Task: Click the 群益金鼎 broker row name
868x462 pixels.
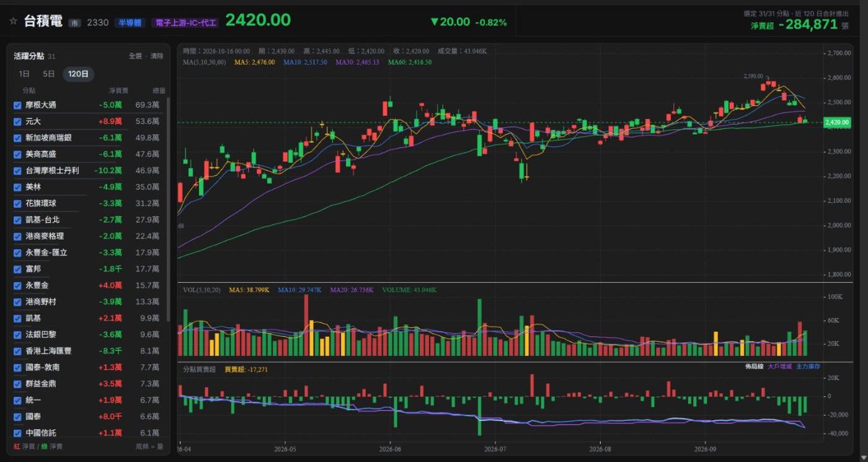Action: tap(42, 384)
